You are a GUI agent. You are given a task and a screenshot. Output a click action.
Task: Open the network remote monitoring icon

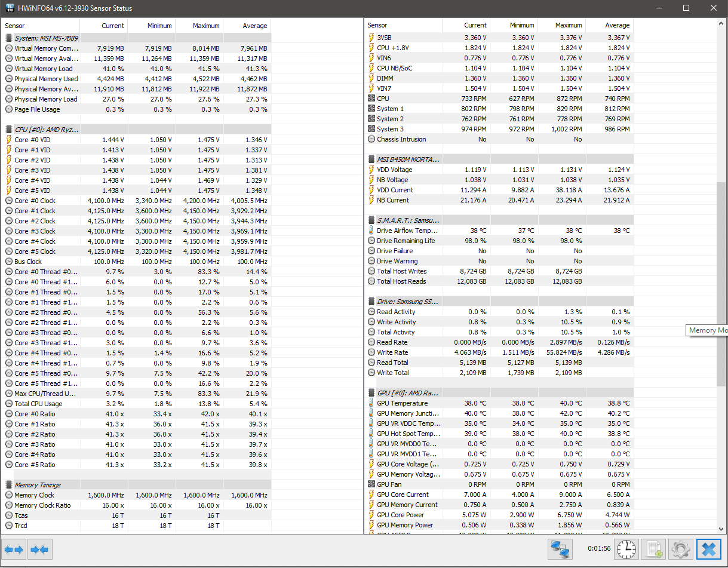coord(560,549)
